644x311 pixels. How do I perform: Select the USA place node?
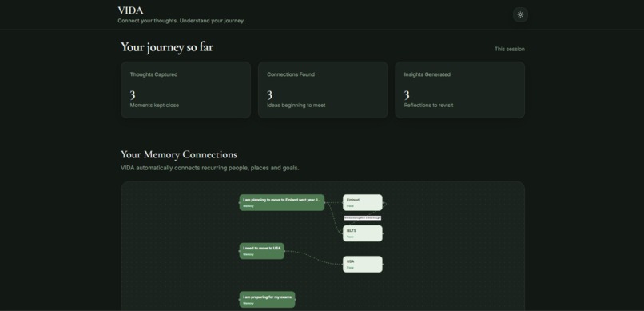coord(363,264)
